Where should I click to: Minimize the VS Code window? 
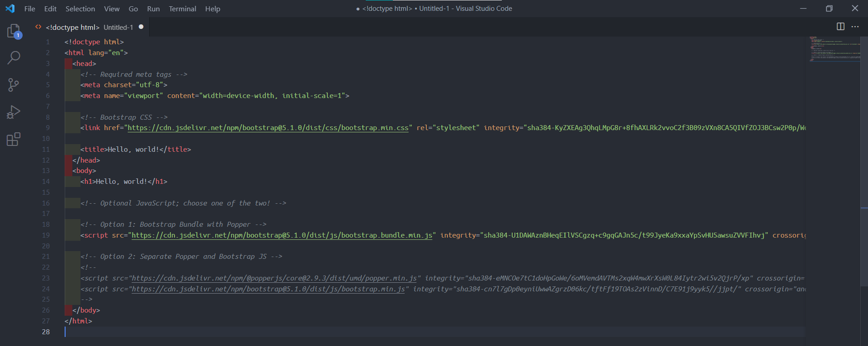click(x=803, y=9)
